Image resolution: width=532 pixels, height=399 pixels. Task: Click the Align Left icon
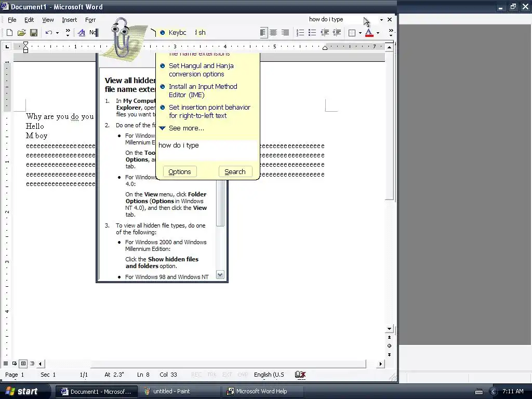point(263,33)
